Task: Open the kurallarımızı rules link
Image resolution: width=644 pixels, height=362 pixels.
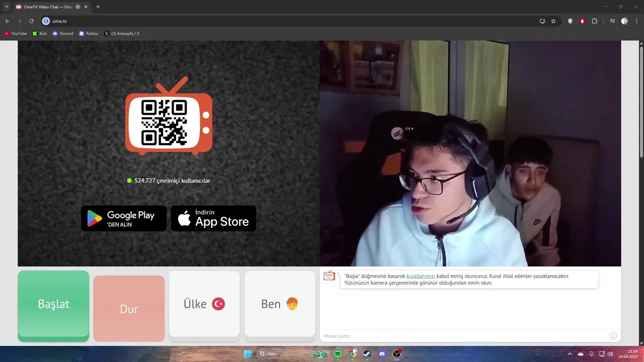Action: click(x=421, y=276)
